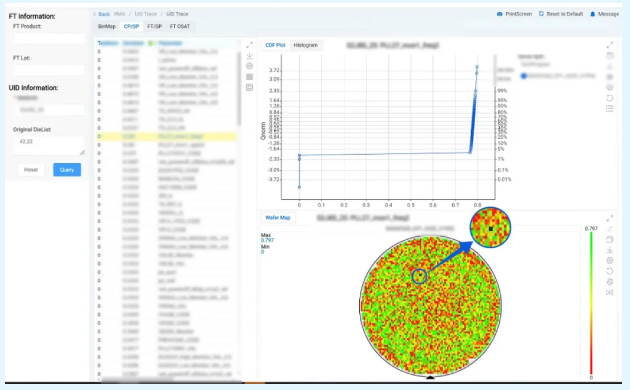Click the circular wafer map heatmap
This screenshot has width=630, height=390.
[x=430, y=306]
